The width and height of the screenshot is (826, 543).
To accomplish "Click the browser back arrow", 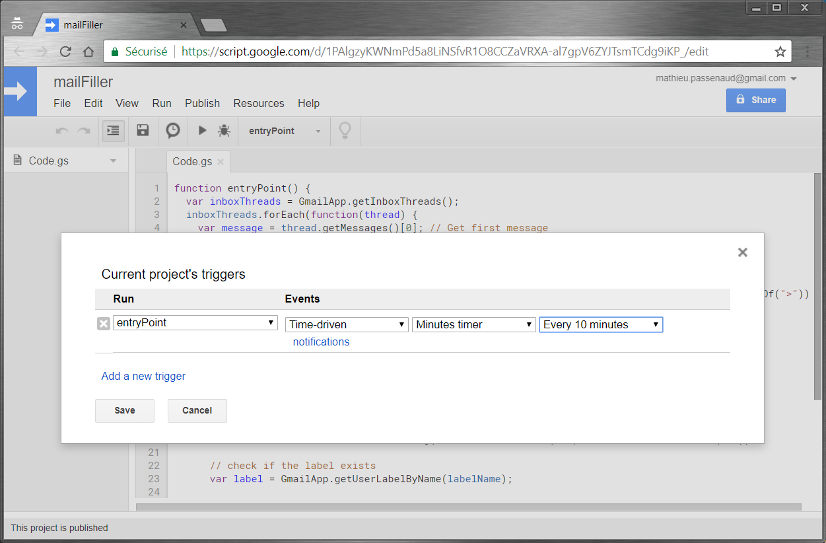I will [19, 52].
